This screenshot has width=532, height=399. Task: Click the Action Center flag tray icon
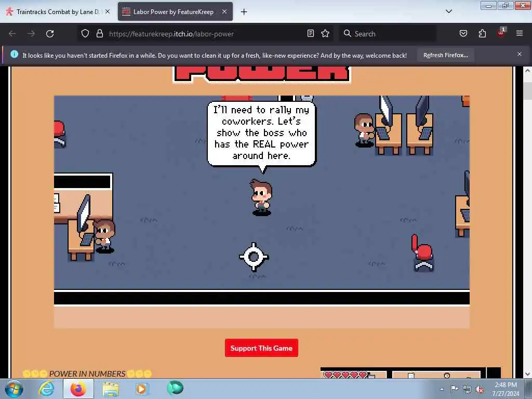(454, 389)
